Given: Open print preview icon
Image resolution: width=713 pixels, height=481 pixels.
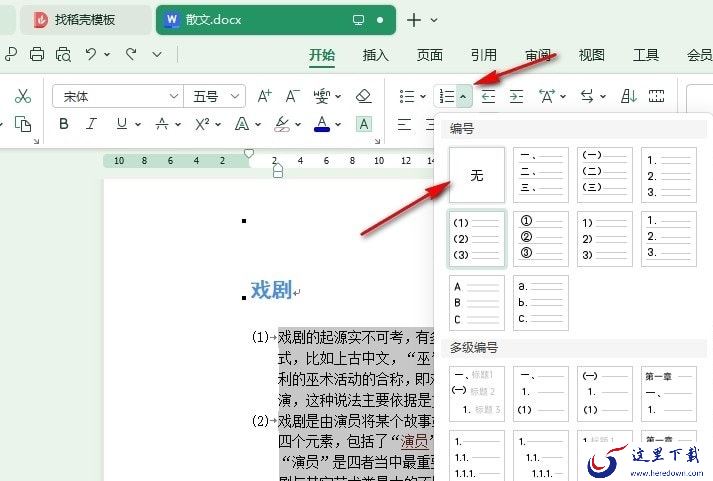Looking at the screenshot, I should tap(63, 54).
